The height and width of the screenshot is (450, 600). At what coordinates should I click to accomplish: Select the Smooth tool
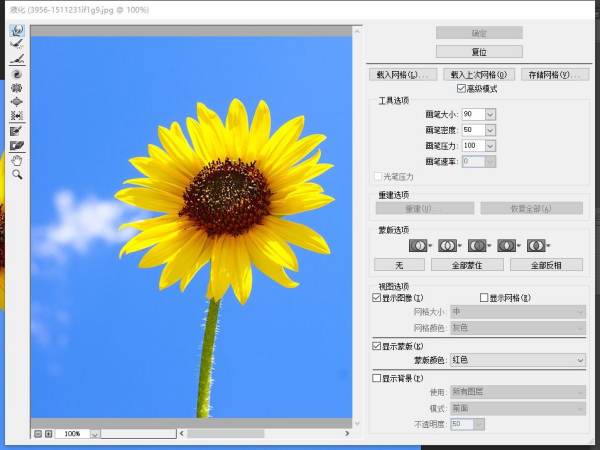pos(16,59)
